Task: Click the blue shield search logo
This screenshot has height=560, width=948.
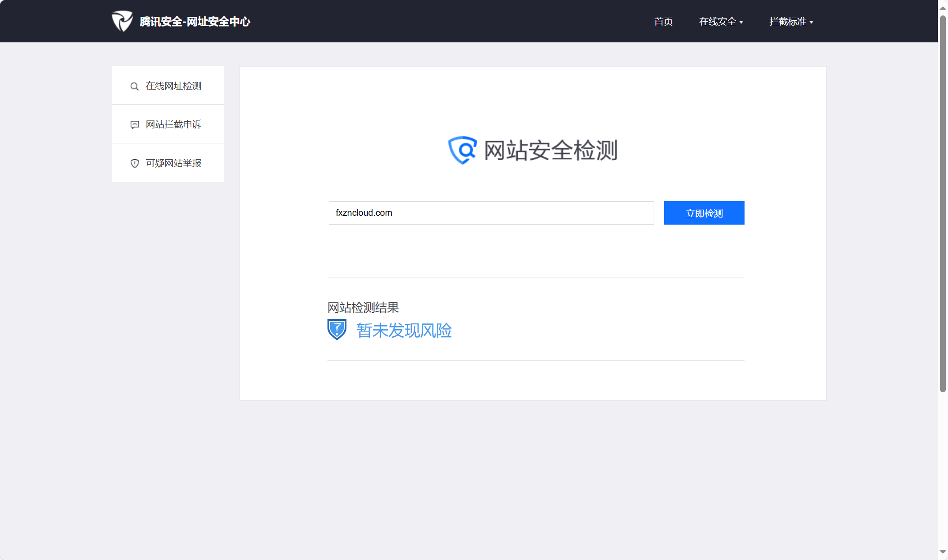Action: [x=462, y=150]
